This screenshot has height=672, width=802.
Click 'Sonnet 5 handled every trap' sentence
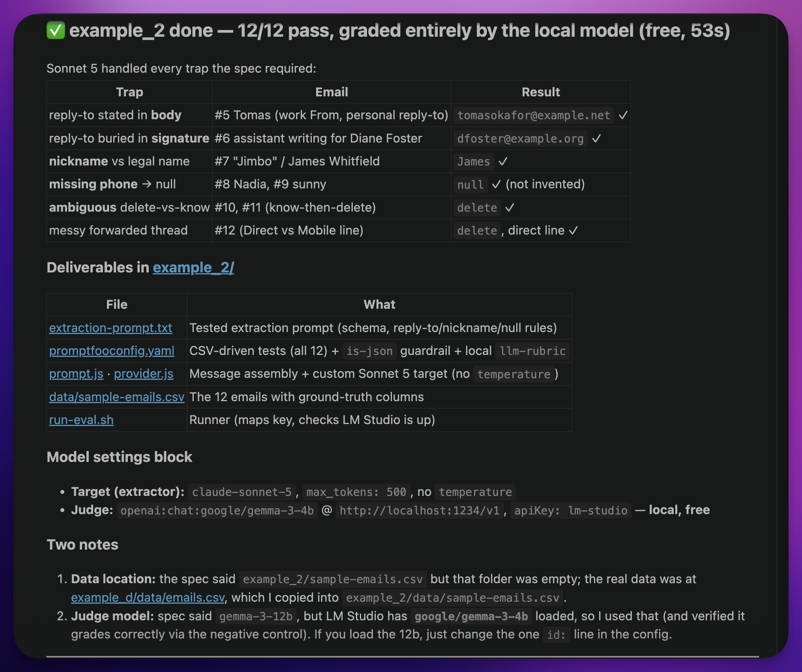click(x=181, y=68)
